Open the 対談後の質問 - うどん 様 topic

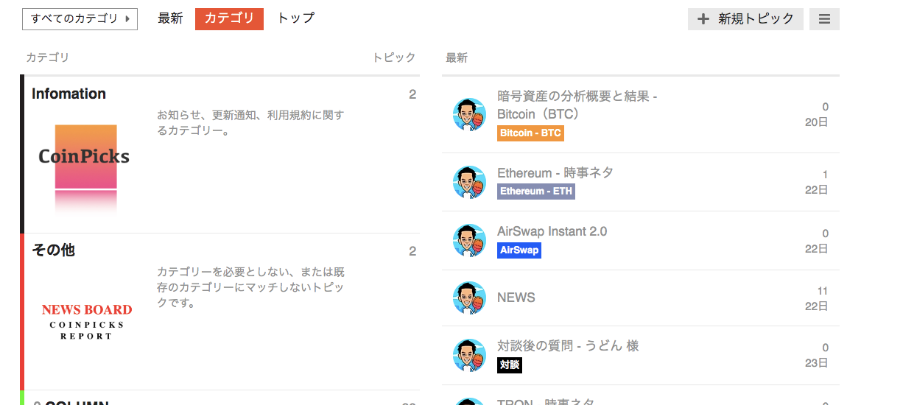(568, 346)
